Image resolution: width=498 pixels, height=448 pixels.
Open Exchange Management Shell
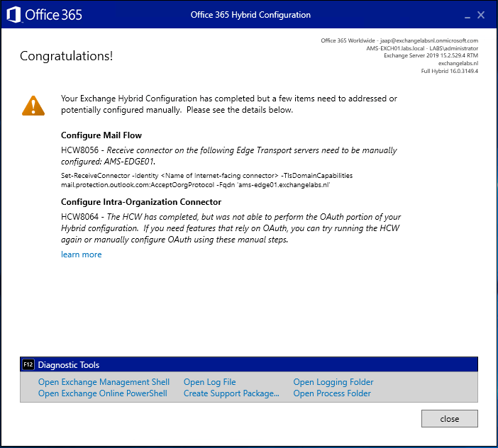click(104, 382)
